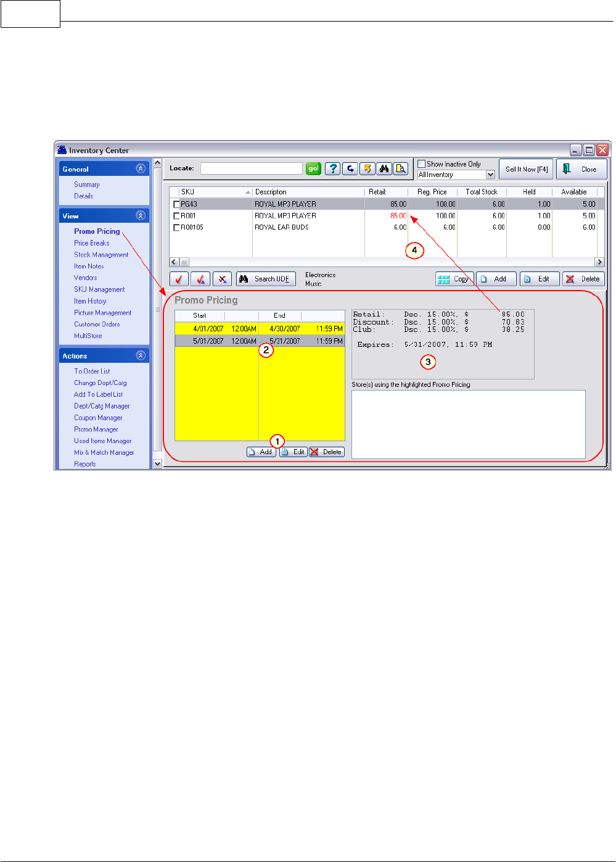
Task: Select Stock Management view
Action: point(101,255)
